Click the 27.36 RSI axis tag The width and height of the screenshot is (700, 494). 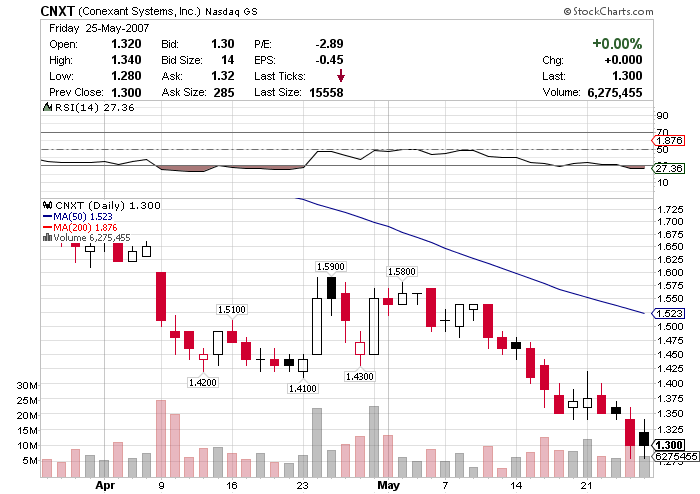coord(668,168)
